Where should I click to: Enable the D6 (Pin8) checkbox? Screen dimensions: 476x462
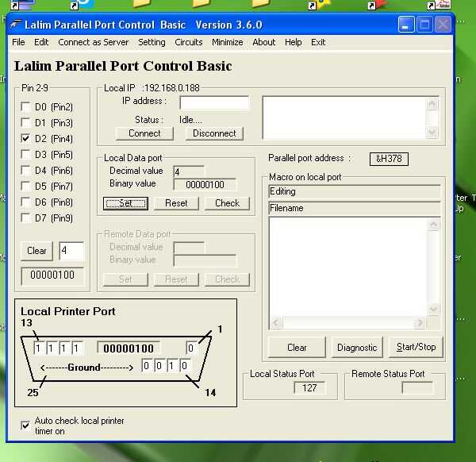[25, 202]
